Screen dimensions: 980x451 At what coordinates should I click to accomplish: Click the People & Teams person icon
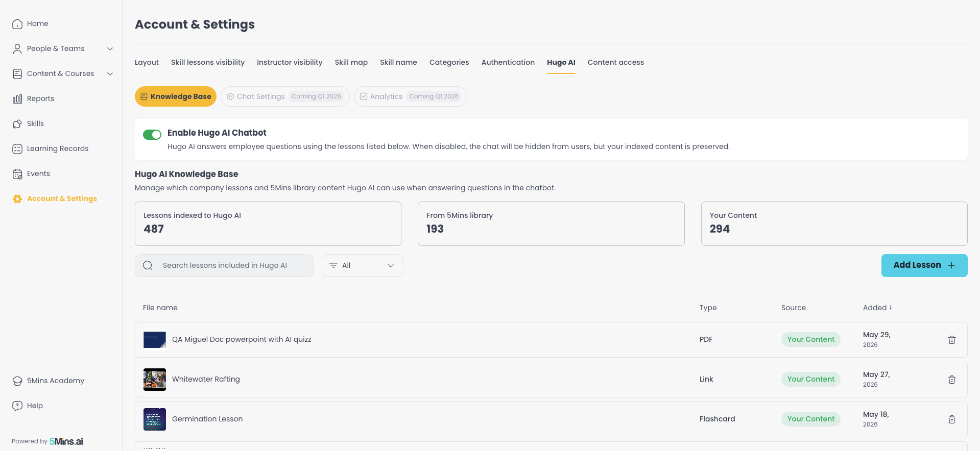(17, 49)
